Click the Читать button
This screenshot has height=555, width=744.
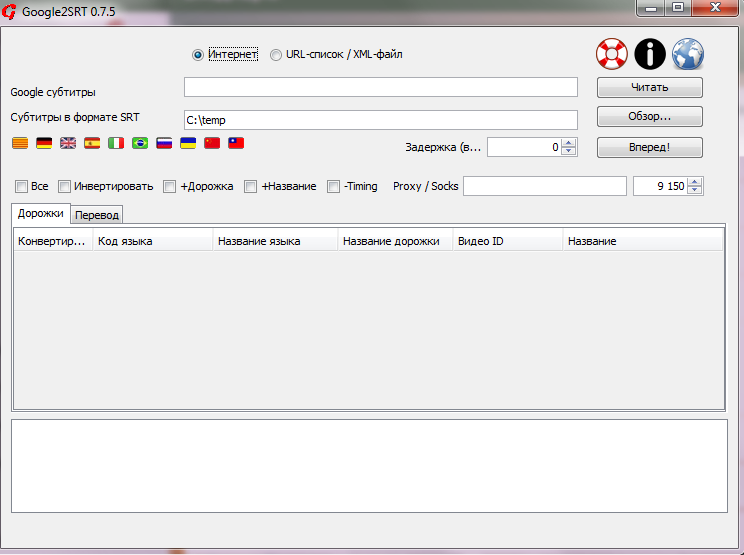point(650,87)
